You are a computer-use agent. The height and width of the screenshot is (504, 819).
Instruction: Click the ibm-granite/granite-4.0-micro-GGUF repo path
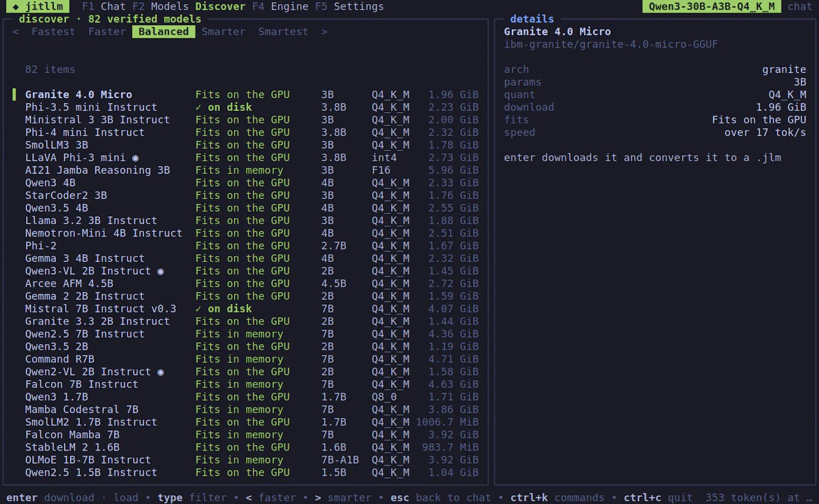(611, 45)
